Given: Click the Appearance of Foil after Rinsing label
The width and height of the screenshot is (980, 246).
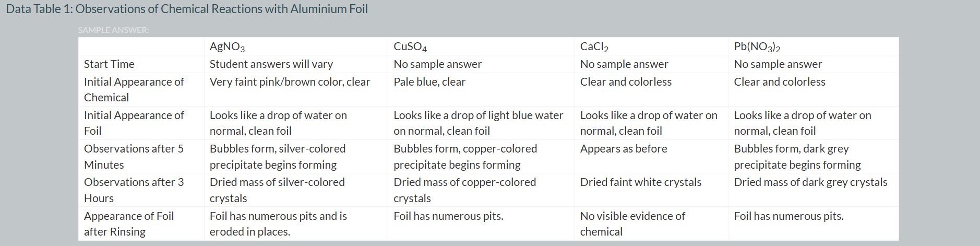Looking at the screenshot, I should click(129, 224).
